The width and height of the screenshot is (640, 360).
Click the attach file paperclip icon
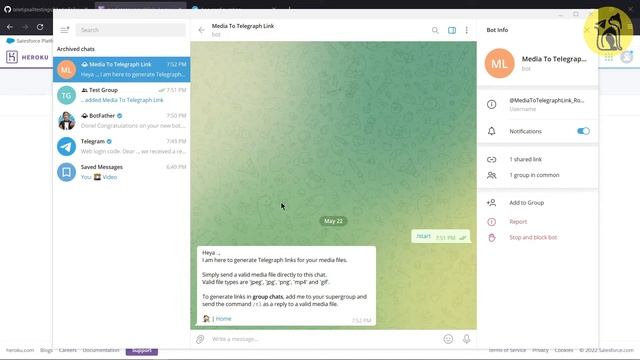pos(200,339)
